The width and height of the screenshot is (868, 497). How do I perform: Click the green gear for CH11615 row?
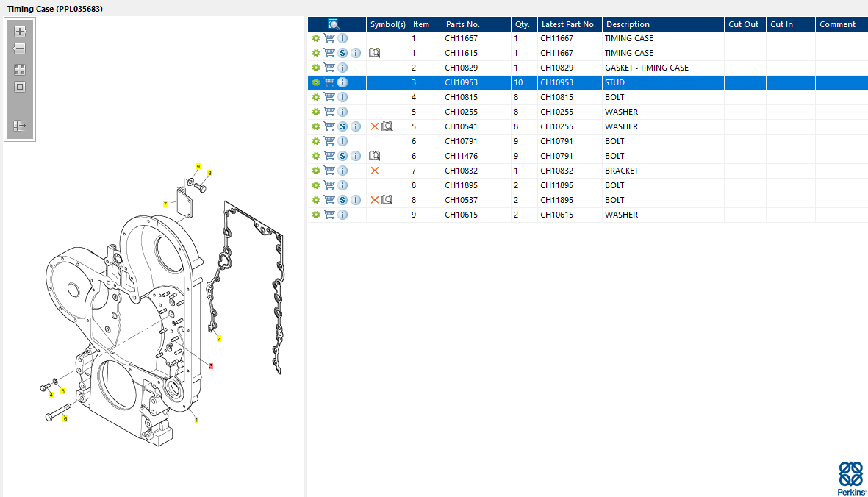pos(316,53)
